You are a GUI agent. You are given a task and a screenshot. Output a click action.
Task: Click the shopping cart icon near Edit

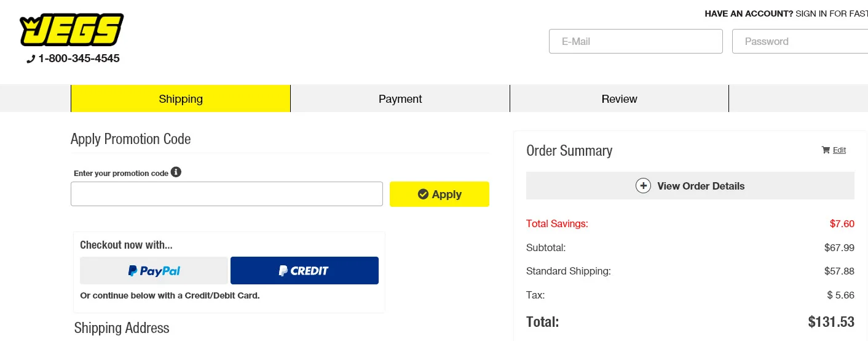click(826, 150)
